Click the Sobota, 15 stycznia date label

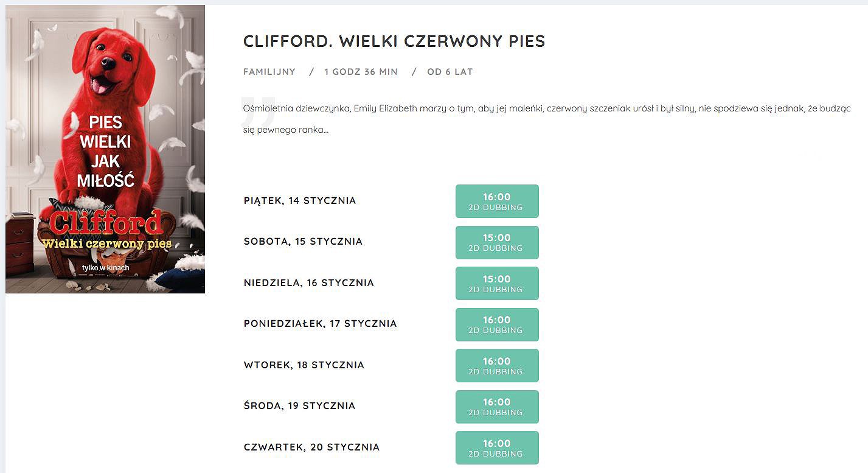pos(303,242)
